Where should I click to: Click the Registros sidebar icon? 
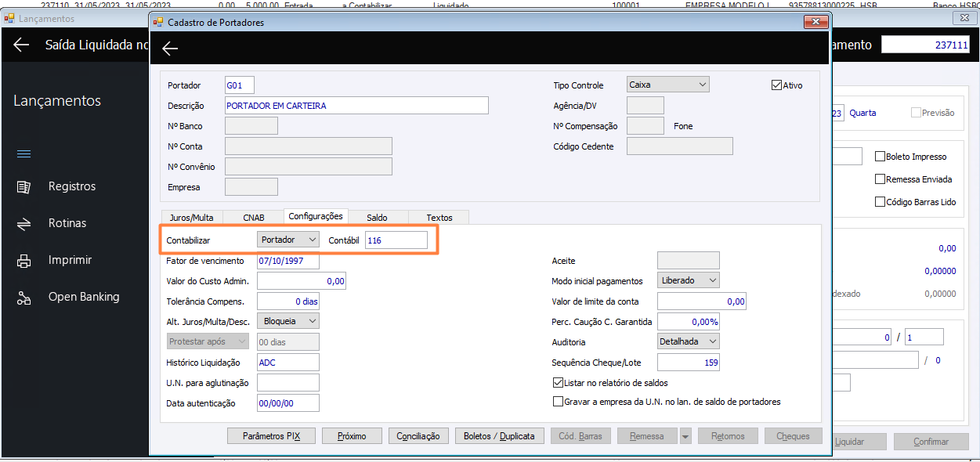tap(24, 187)
